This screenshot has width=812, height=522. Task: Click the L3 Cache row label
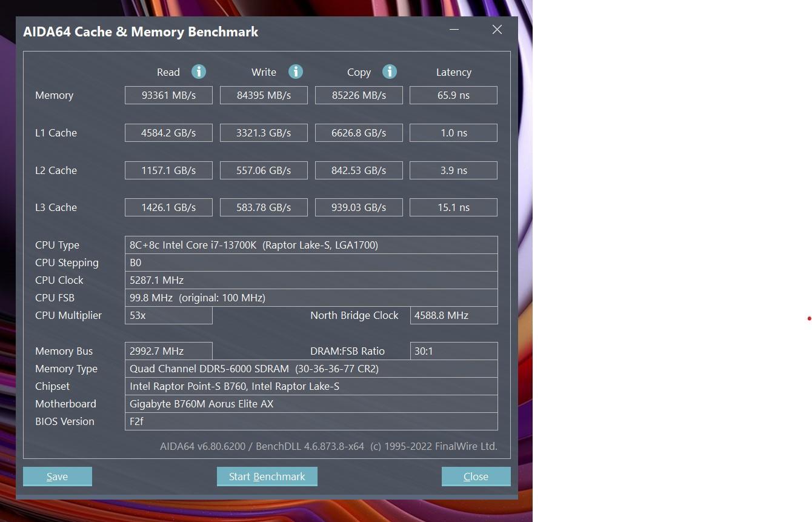(56, 207)
